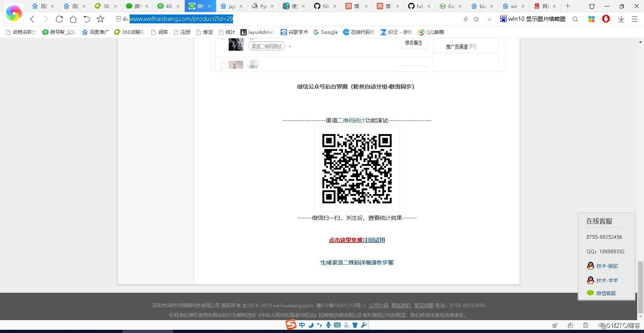Click the skin shirt icon in the title bar

tap(592, 6)
